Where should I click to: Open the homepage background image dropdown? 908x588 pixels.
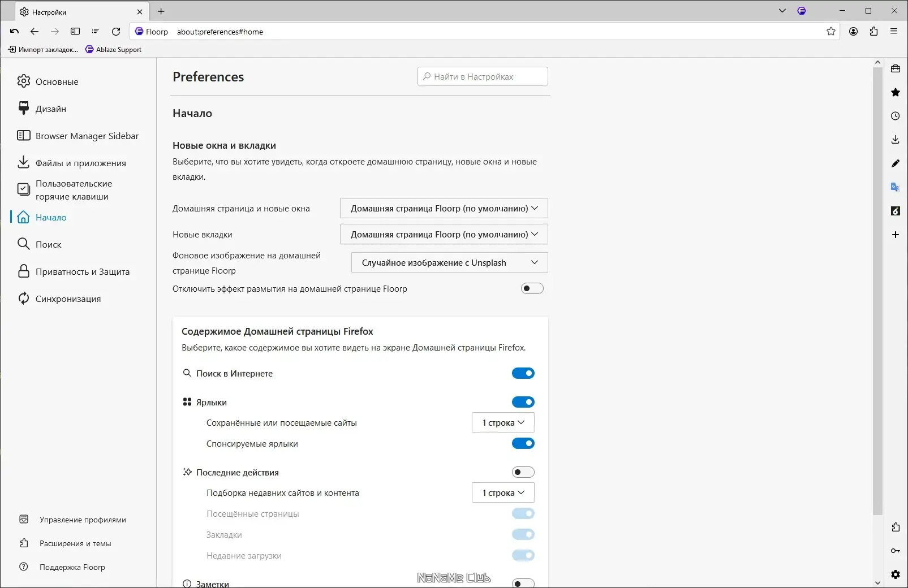(x=449, y=262)
